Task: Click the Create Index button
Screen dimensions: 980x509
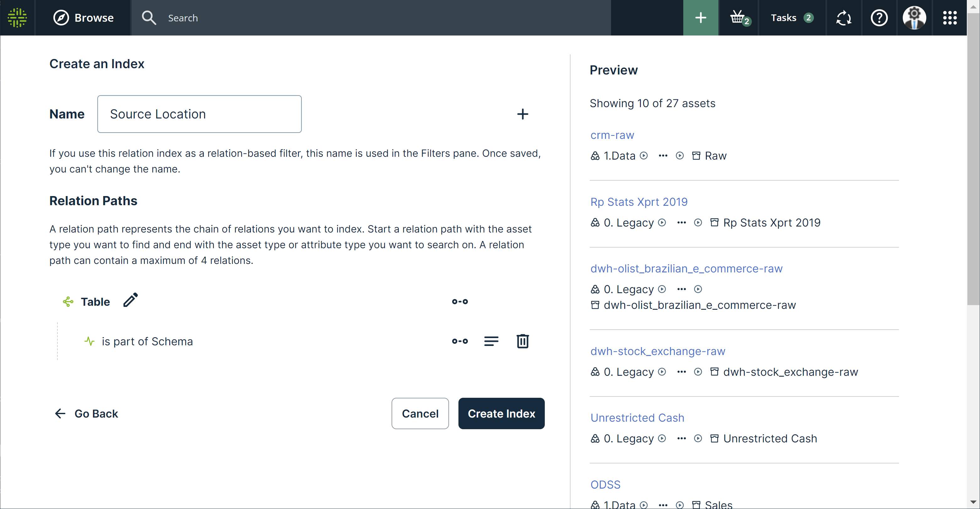Action: (x=501, y=413)
